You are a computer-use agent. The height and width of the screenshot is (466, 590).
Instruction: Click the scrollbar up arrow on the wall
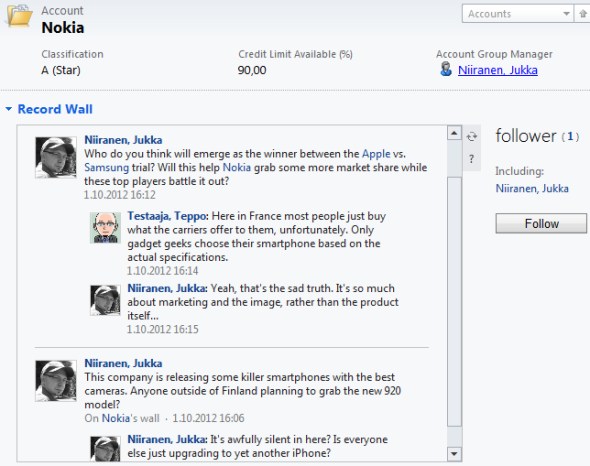pyautogui.click(x=454, y=133)
